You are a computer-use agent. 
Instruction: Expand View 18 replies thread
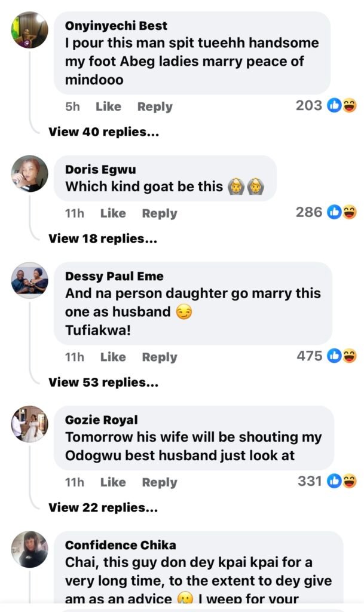pos(103,238)
